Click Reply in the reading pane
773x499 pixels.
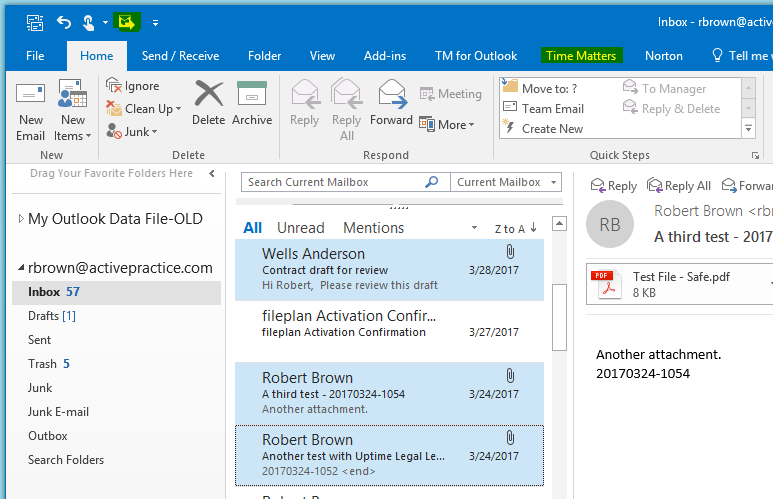(x=614, y=186)
